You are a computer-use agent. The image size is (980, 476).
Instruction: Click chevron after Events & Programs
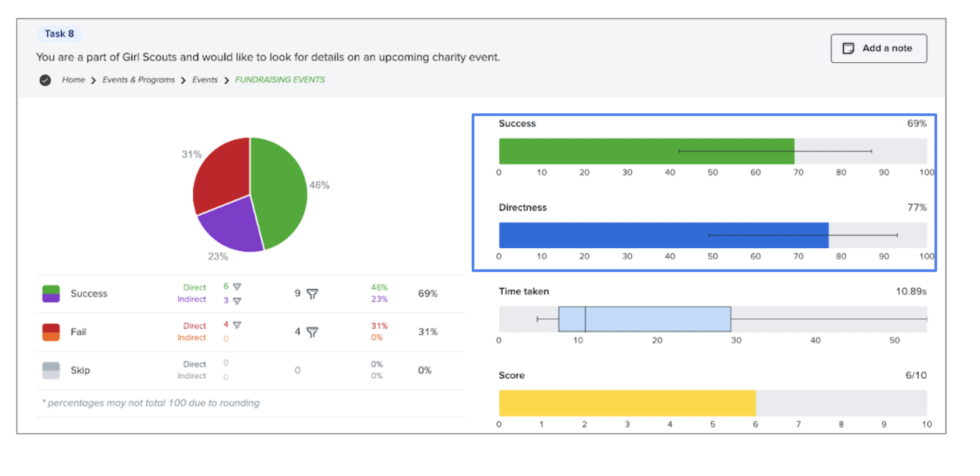(183, 80)
